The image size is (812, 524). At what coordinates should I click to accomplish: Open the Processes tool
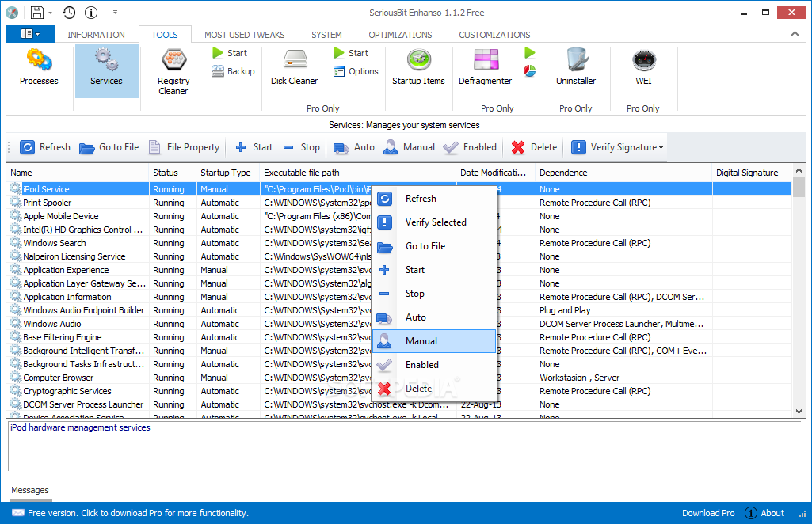pos(39,67)
